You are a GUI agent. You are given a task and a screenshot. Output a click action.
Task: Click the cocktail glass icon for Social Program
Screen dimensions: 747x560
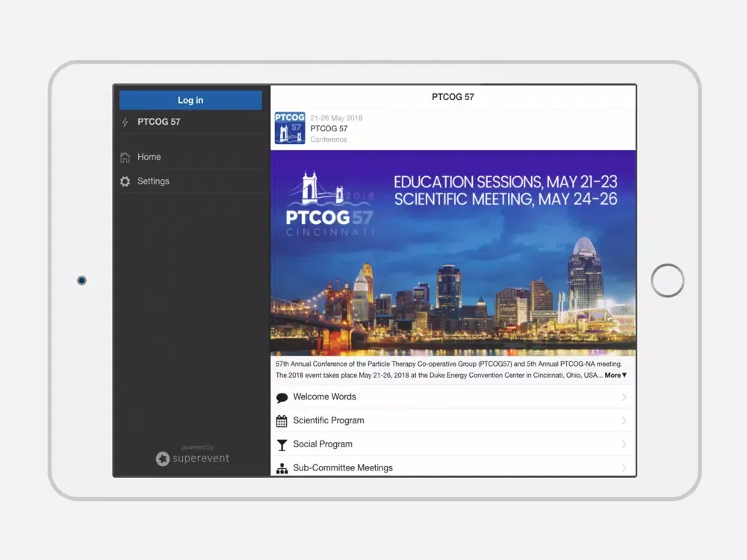(x=282, y=445)
